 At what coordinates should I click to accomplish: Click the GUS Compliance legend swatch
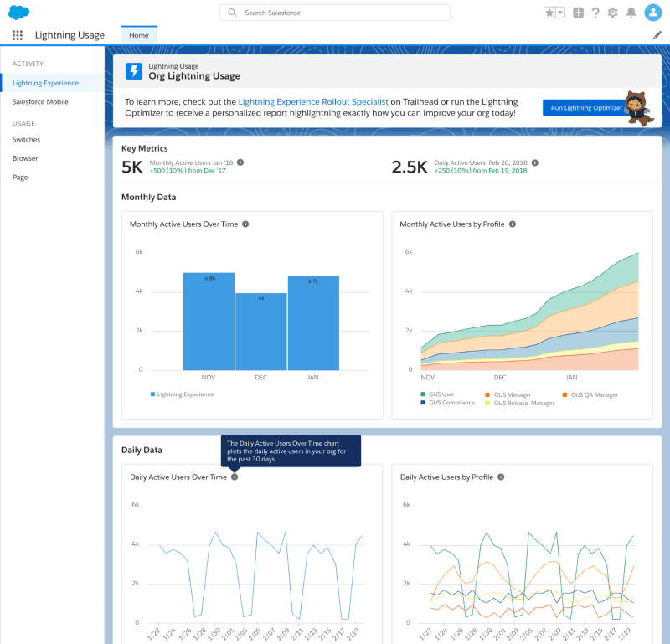pyautogui.click(x=423, y=403)
